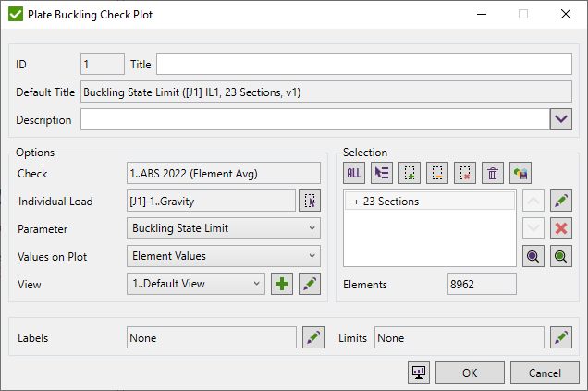Select the 23 Sections list entry
588x391 pixels.
coord(429,202)
